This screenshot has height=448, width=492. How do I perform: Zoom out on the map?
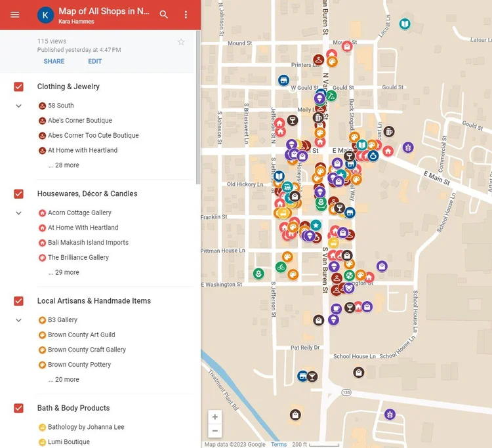pyautogui.click(x=215, y=431)
